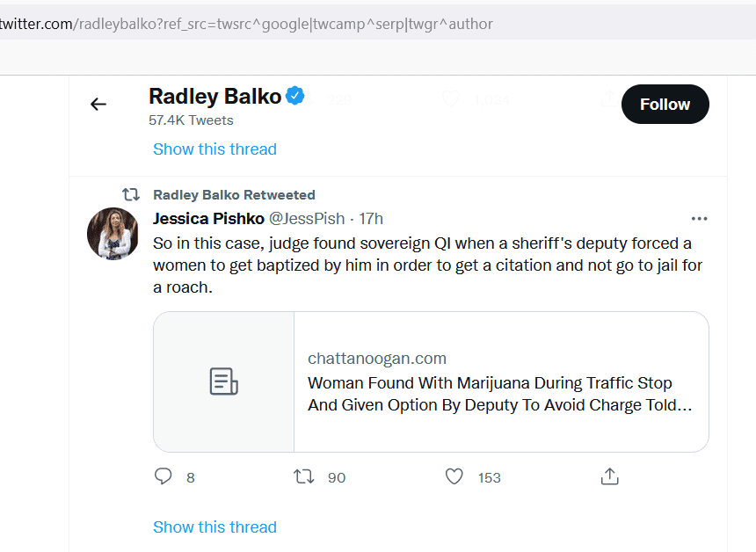756x552 pixels.
Task: Open the 17h tweet timestamp
Action: pyautogui.click(x=371, y=218)
